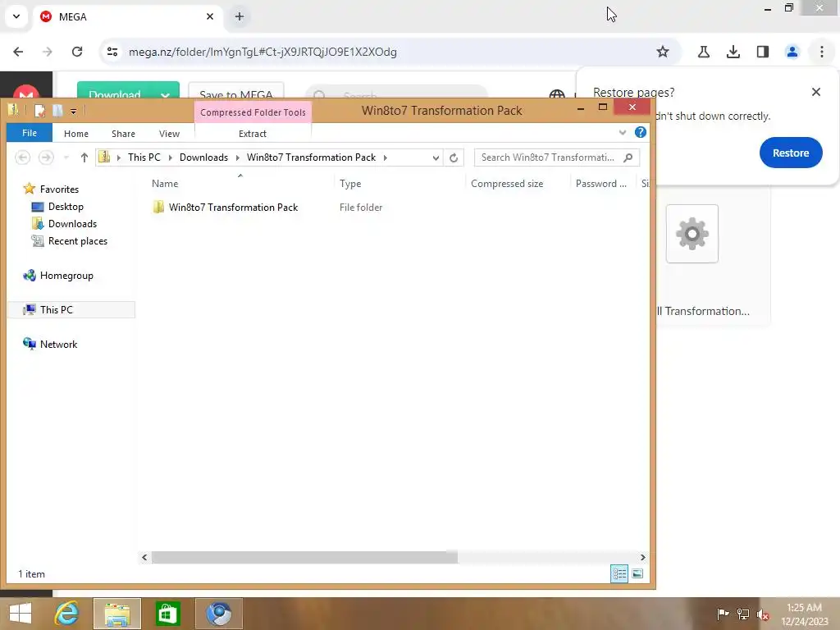
Task: Open Chrome downloads icon
Action: coord(733,52)
